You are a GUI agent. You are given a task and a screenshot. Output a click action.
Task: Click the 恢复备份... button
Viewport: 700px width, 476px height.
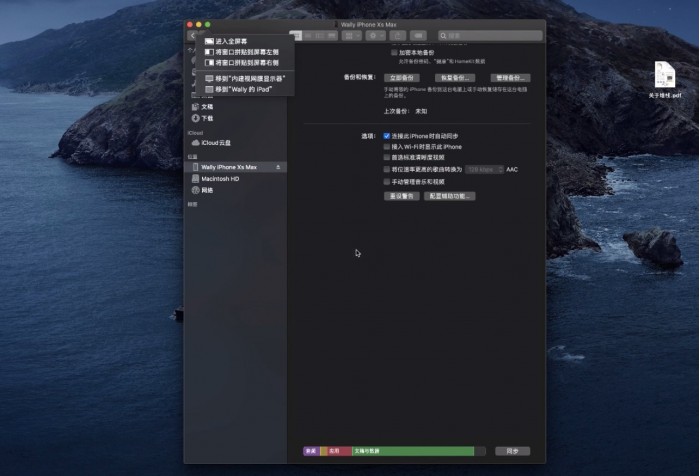(x=455, y=78)
